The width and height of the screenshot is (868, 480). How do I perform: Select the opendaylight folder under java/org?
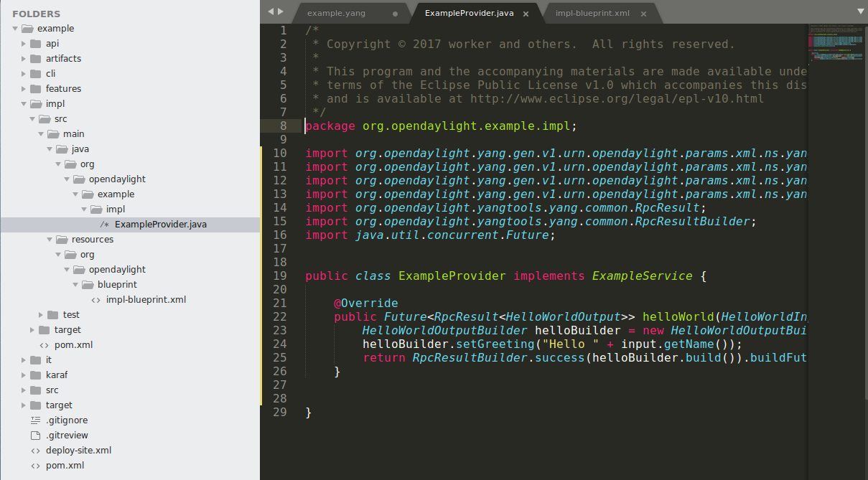coord(117,179)
